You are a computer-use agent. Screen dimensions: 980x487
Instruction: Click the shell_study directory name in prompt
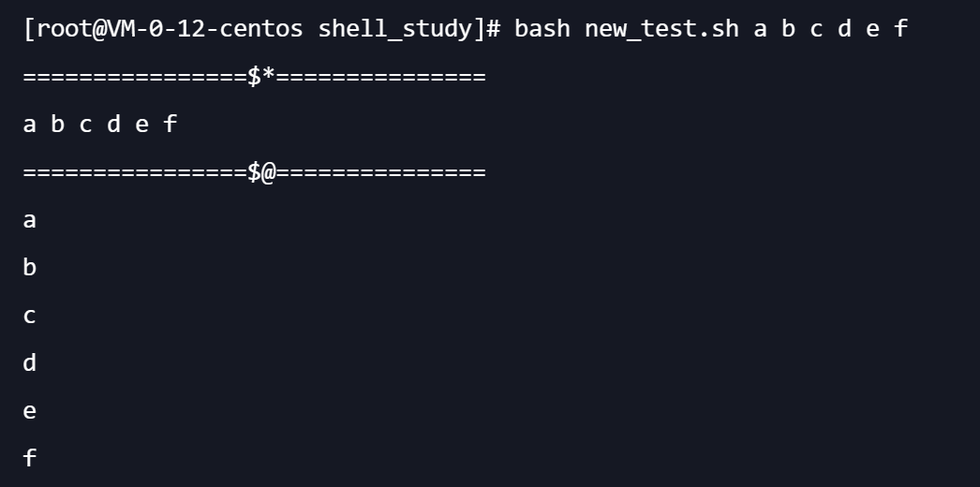pyautogui.click(x=393, y=28)
